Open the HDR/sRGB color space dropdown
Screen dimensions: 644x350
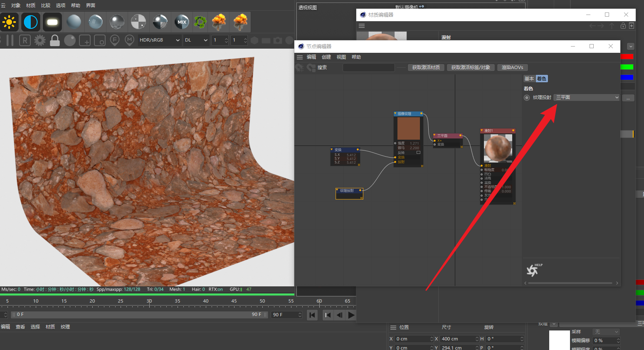click(x=160, y=40)
